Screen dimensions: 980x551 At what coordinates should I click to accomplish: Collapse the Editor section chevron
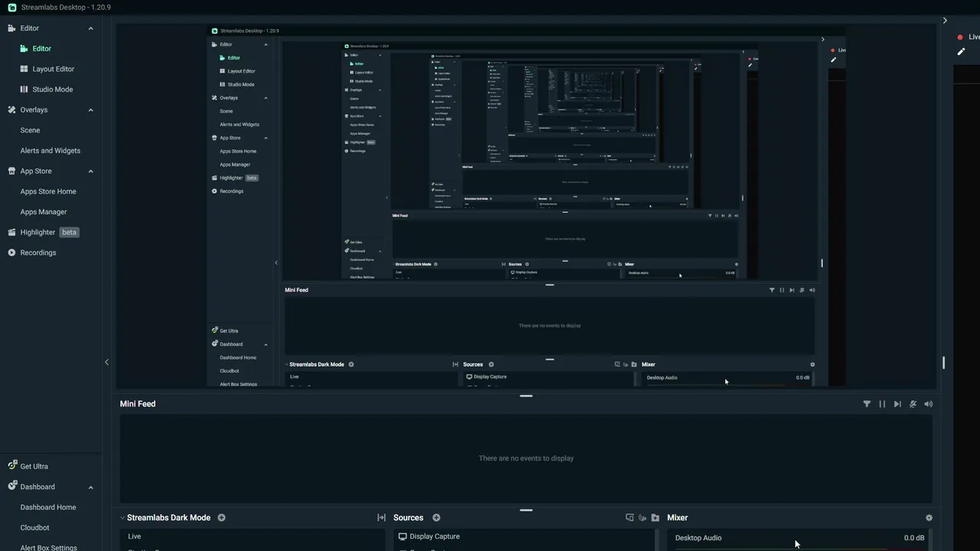pos(90,28)
